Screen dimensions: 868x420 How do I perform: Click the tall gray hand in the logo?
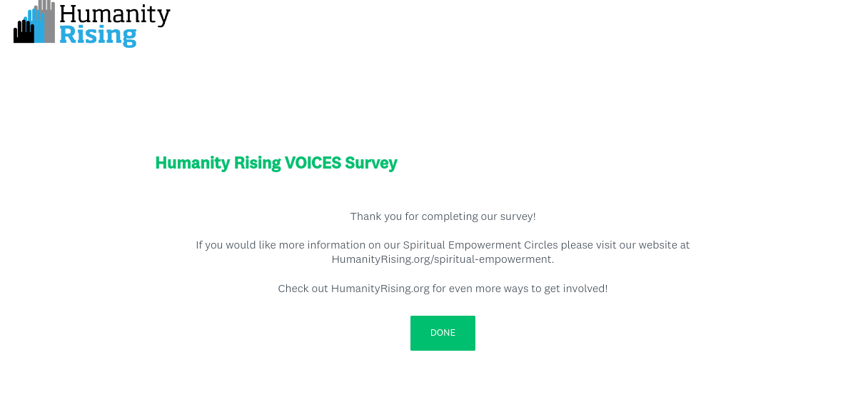click(x=47, y=20)
